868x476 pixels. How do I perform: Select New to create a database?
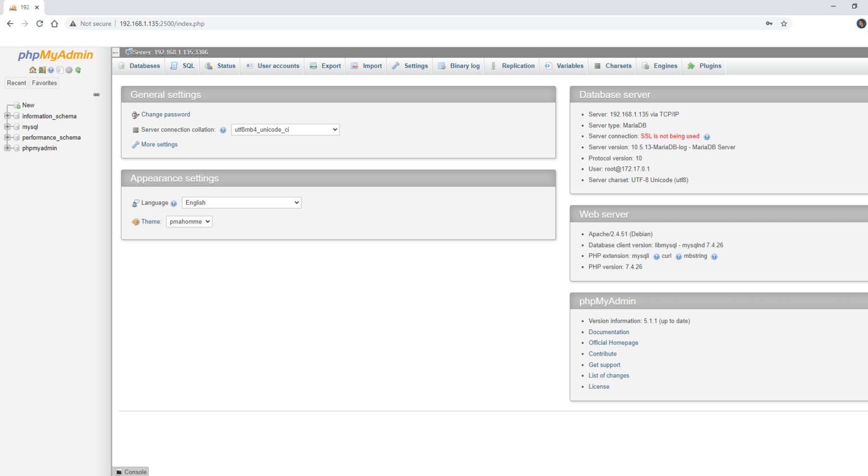click(28, 105)
